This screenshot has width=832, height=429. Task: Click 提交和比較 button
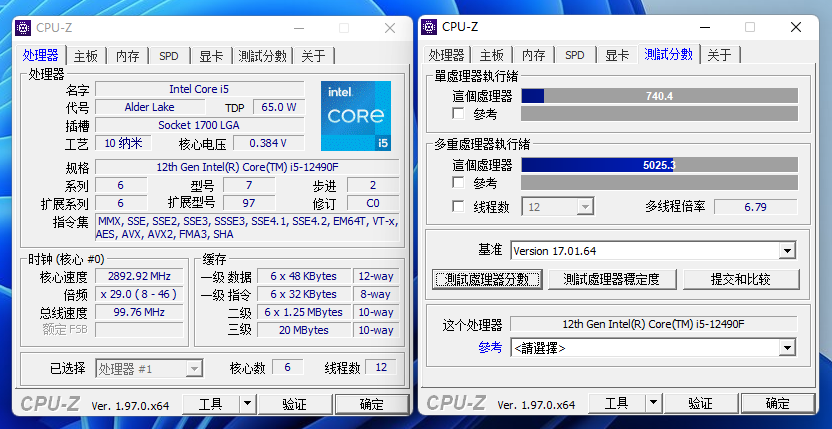[x=741, y=279]
